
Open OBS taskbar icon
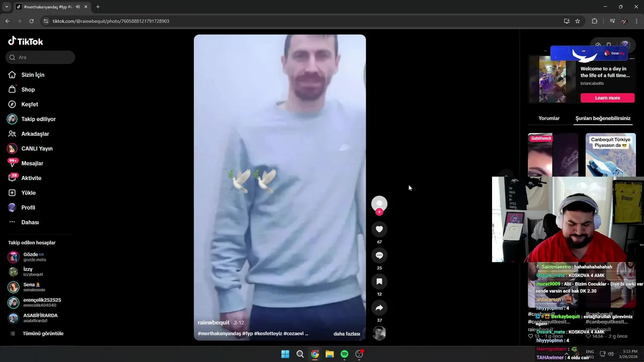[359, 354]
